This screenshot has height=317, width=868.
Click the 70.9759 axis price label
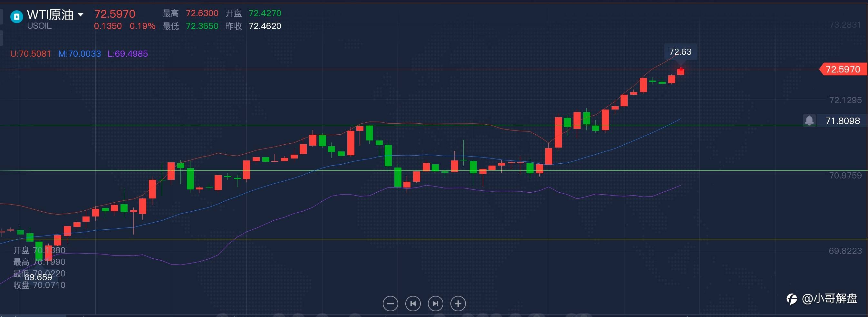pos(845,176)
